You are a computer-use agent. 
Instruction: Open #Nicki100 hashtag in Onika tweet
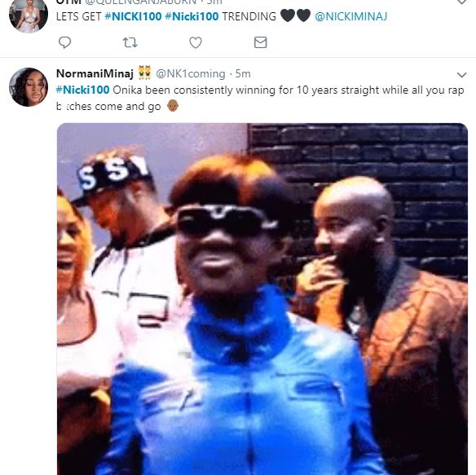[83, 90]
